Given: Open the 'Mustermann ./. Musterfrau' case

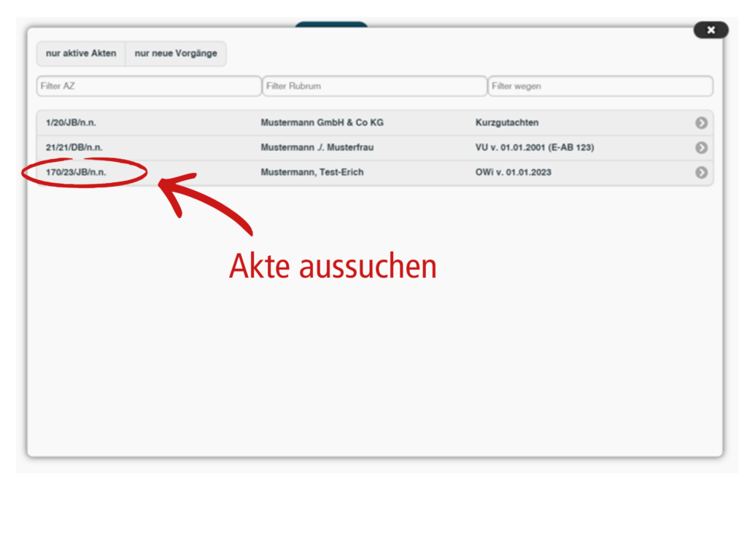Looking at the screenshot, I should tap(317, 148).
